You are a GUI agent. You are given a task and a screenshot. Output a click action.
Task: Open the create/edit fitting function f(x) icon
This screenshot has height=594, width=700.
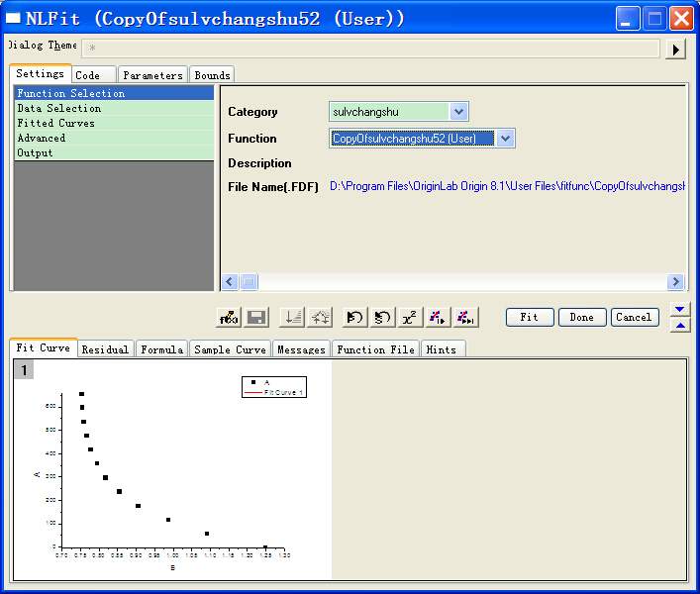click(x=228, y=318)
